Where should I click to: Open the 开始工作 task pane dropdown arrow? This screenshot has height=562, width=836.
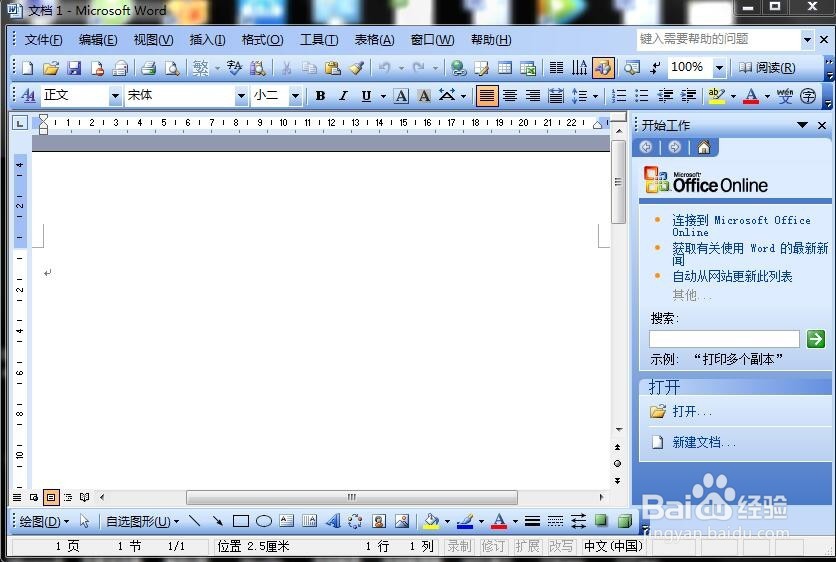click(x=802, y=125)
